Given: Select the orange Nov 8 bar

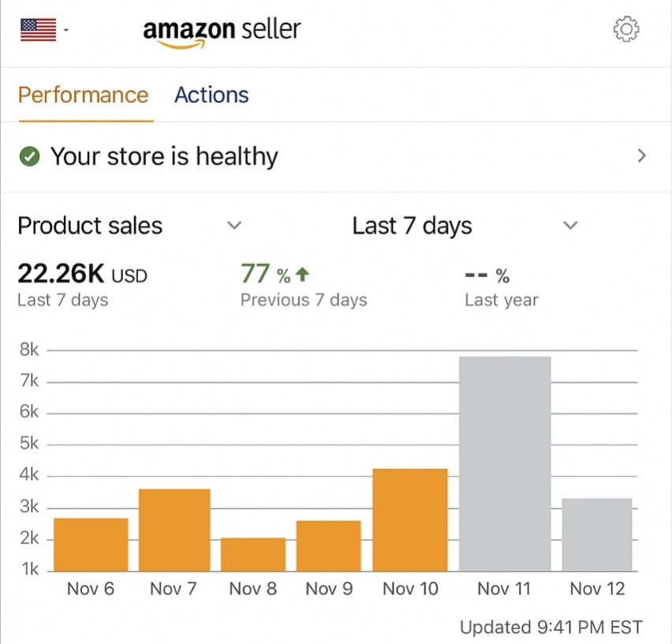Looking at the screenshot, I should point(253,554).
